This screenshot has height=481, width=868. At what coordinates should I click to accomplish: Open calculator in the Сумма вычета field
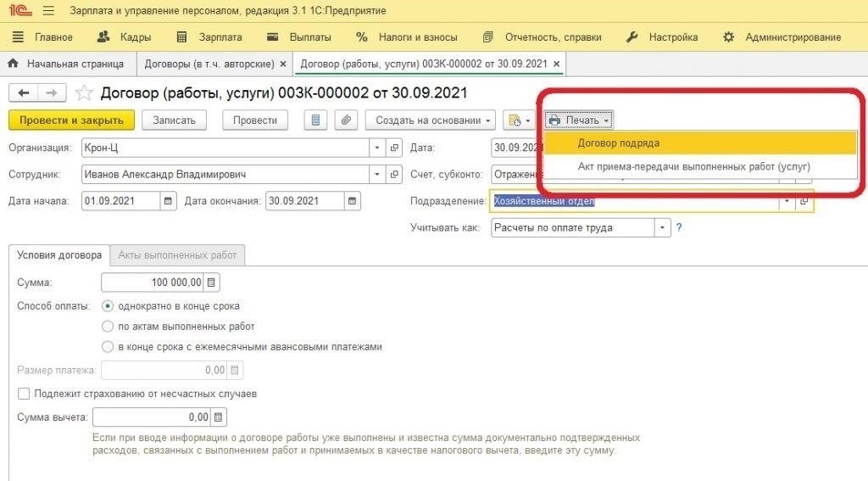pyautogui.click(x=218, y=417)
